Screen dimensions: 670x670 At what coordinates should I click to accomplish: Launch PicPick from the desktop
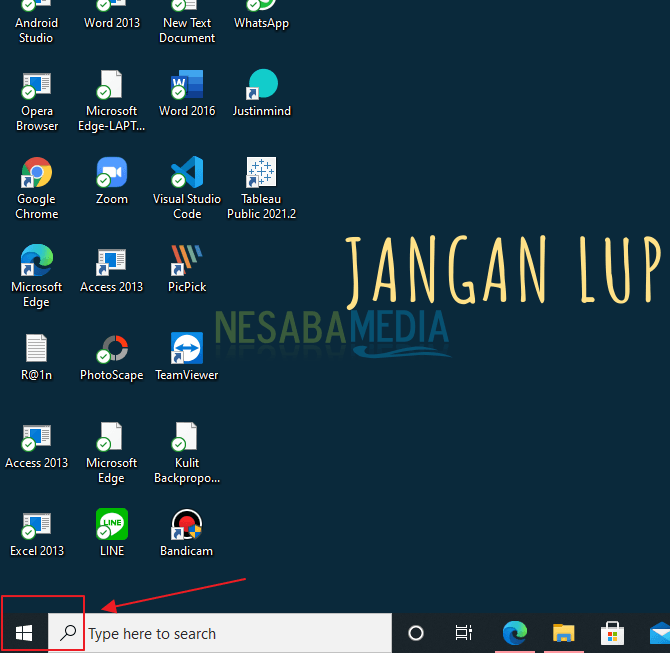(187, 269)
